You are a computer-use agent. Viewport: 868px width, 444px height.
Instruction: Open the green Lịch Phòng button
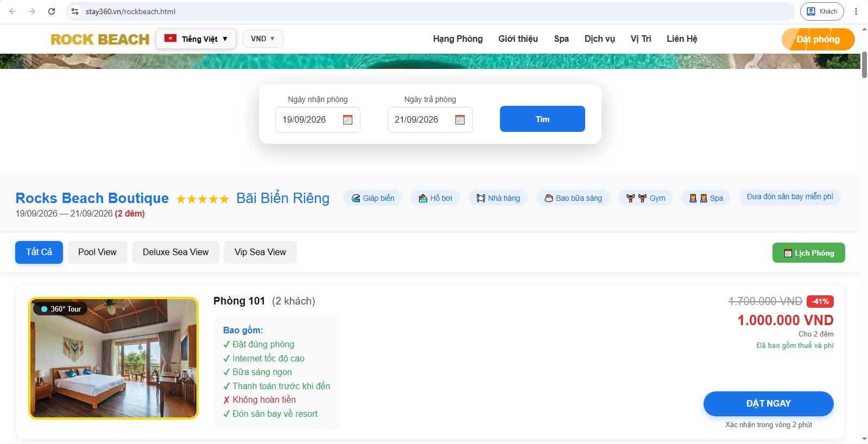809,253
